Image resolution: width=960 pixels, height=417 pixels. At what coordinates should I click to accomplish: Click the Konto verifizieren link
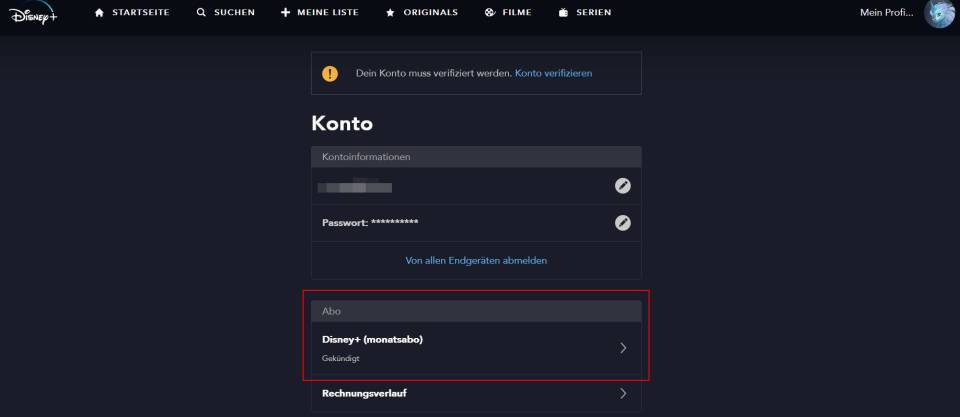[553, 73]
